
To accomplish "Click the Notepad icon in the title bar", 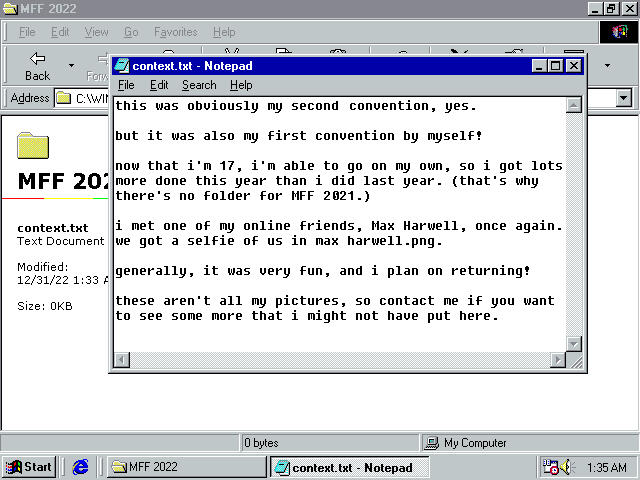I will click(122, 66).
